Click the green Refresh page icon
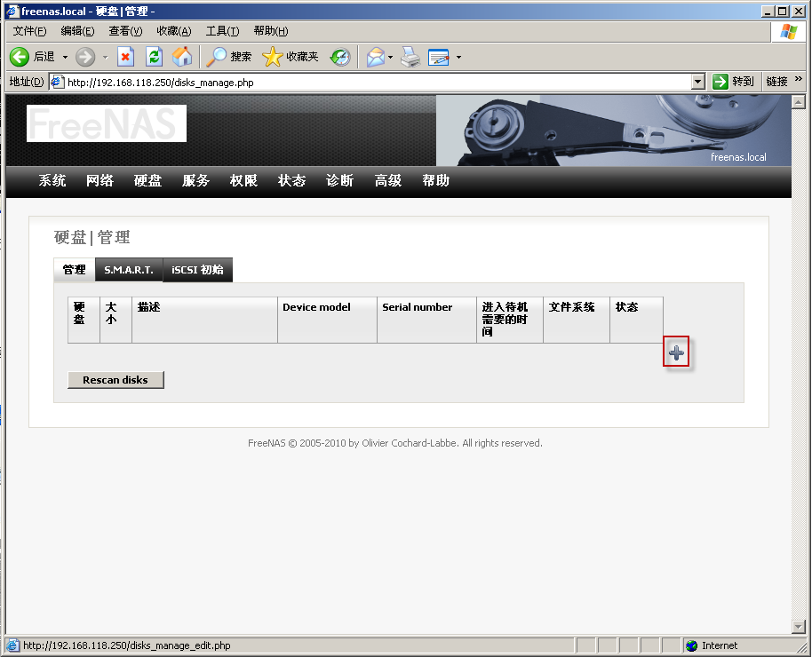Image resolution: width=812 pixels, height=657 pixels. [x=154, y=57]
